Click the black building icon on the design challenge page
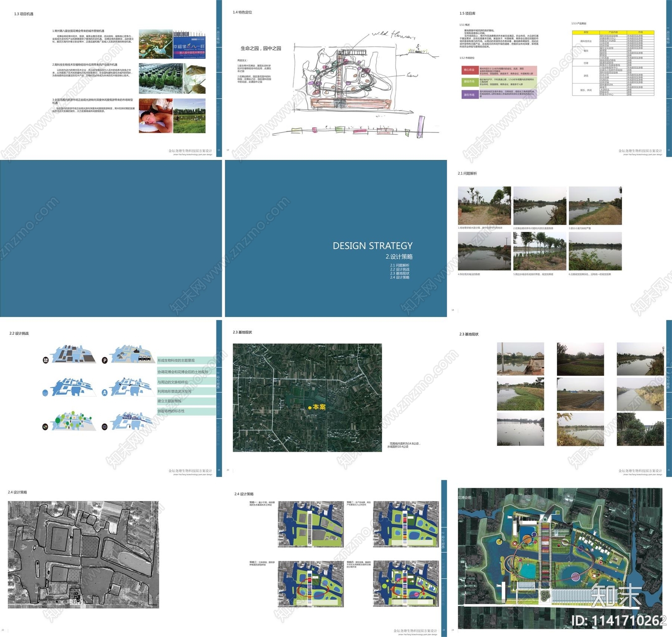Screen dimensions: 672x637 (x=46, y=360)
